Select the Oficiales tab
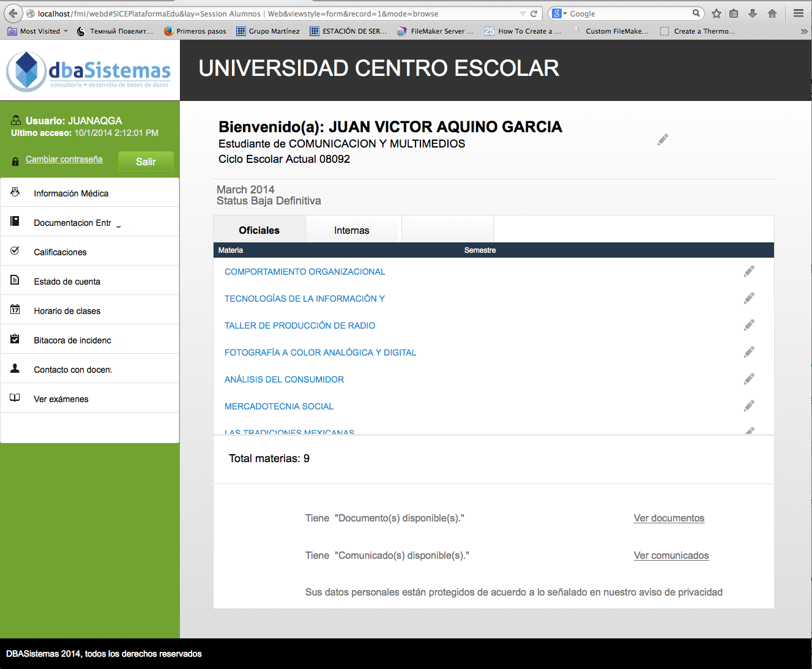Screen dimensions: 812x669 click(x=259, y=230)
